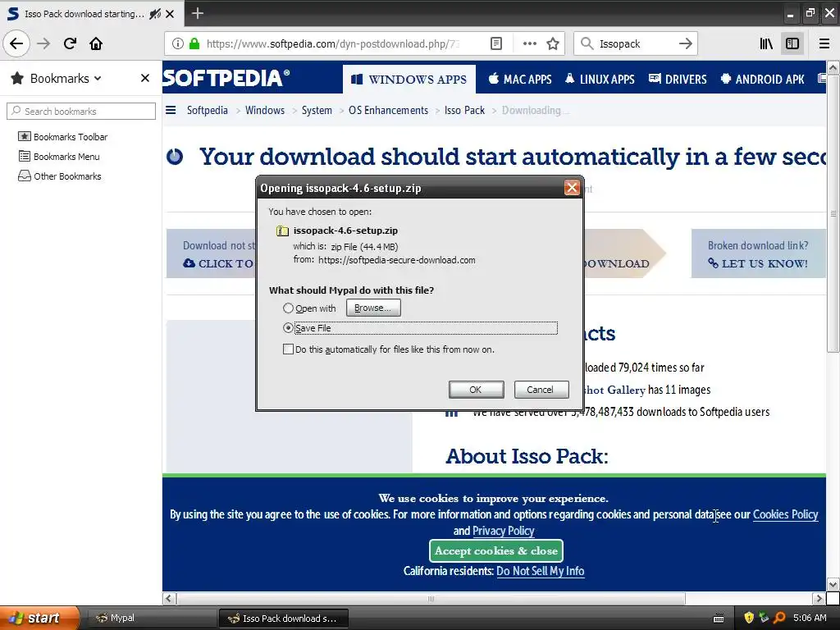Screen dimensions: 840x630
Task: Open the Library view icon
Action: 766,43
